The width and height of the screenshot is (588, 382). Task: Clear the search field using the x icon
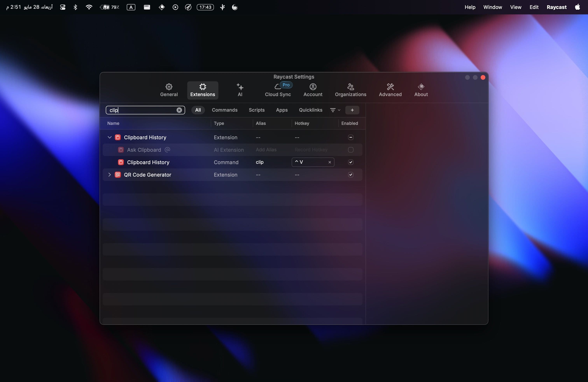179,110
